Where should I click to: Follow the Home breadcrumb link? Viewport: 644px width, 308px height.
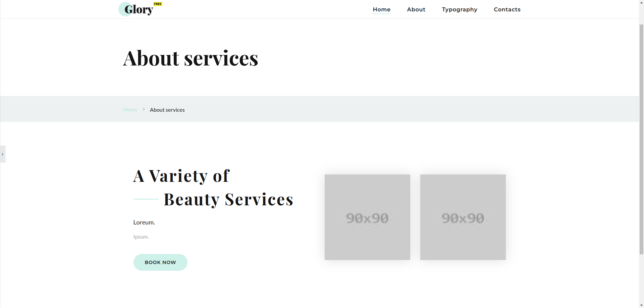pos(130,109)
